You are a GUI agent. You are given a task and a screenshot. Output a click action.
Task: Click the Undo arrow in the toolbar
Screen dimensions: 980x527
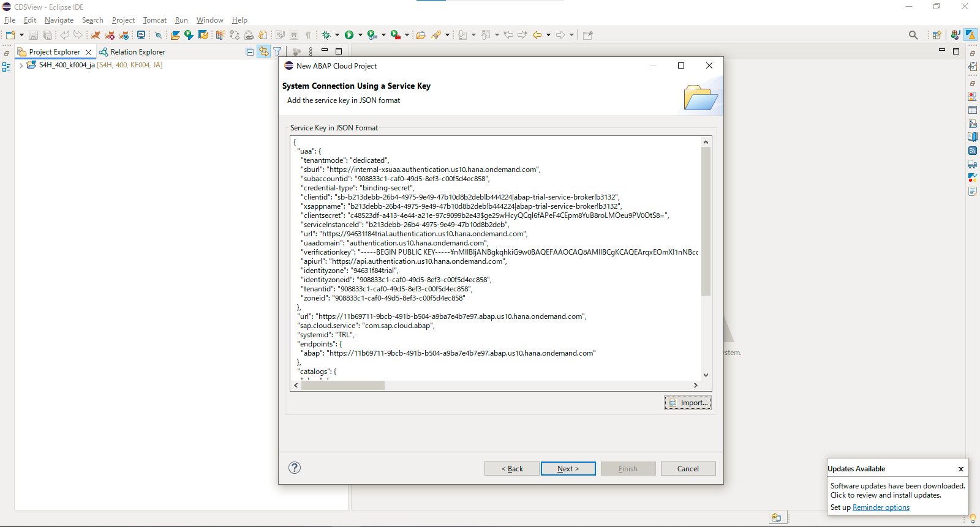64,35
